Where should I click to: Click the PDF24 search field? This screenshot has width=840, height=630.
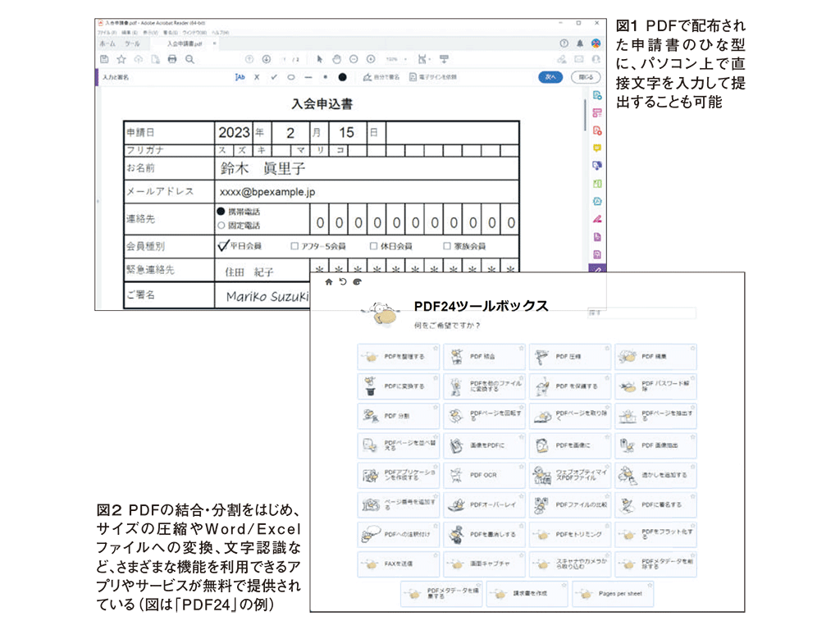pos(641,313)
